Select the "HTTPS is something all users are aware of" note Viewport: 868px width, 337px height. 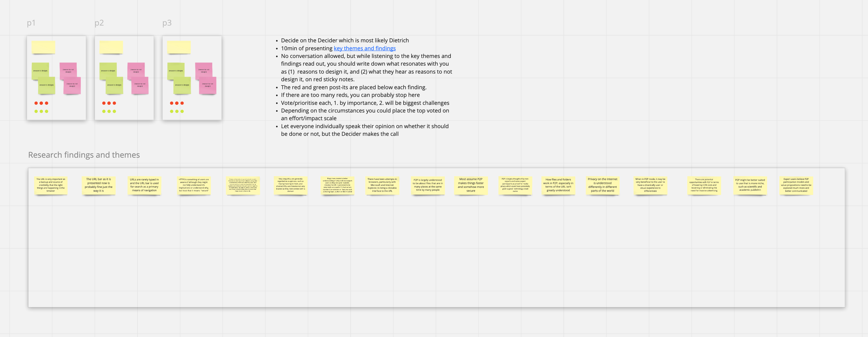(x=194, y=186)
